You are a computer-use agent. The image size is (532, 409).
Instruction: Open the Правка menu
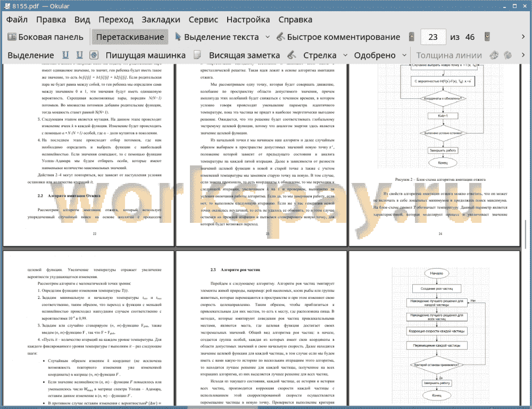coord(51,20)
